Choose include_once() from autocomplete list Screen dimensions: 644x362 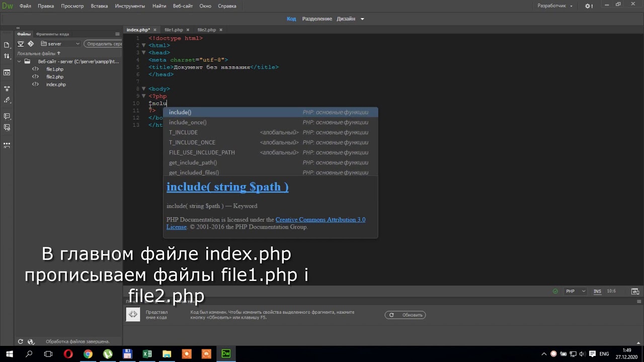pyautogui.click(x=270, y=122)
